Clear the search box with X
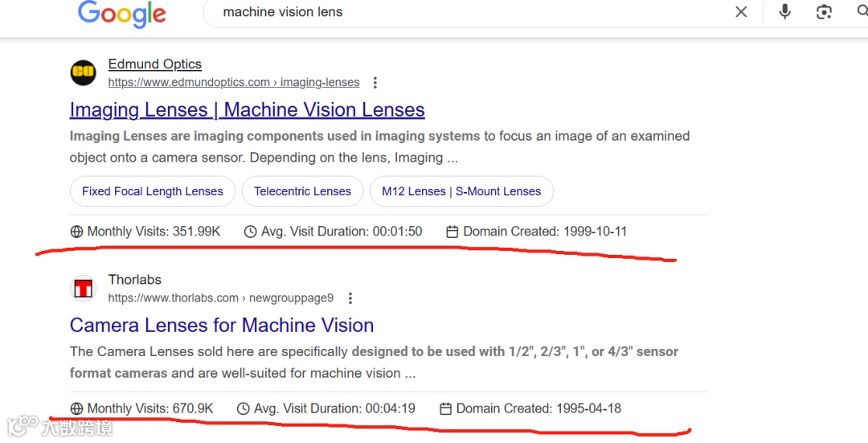The image size is (868, 443). coord(741,11)
